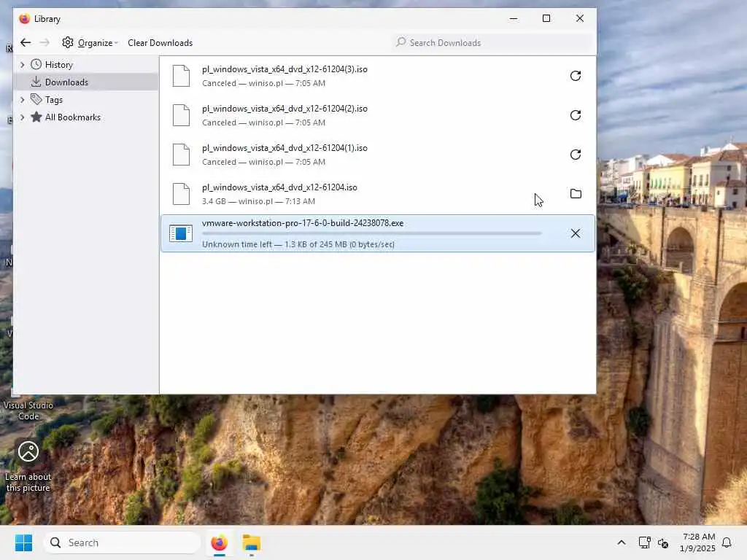This screenshot has height=560, width=747.
Task: Click file icon of 61204(2).iso row
Action: pyautogui.click(x=181, y=116)
